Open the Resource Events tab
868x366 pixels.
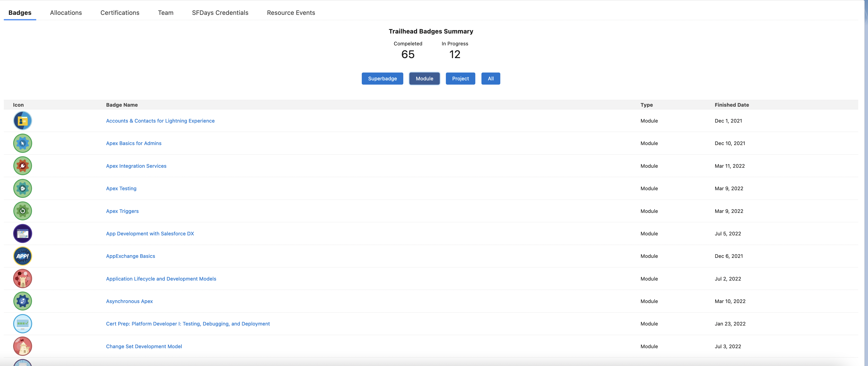pyautogui.click(x=291, y=13)
